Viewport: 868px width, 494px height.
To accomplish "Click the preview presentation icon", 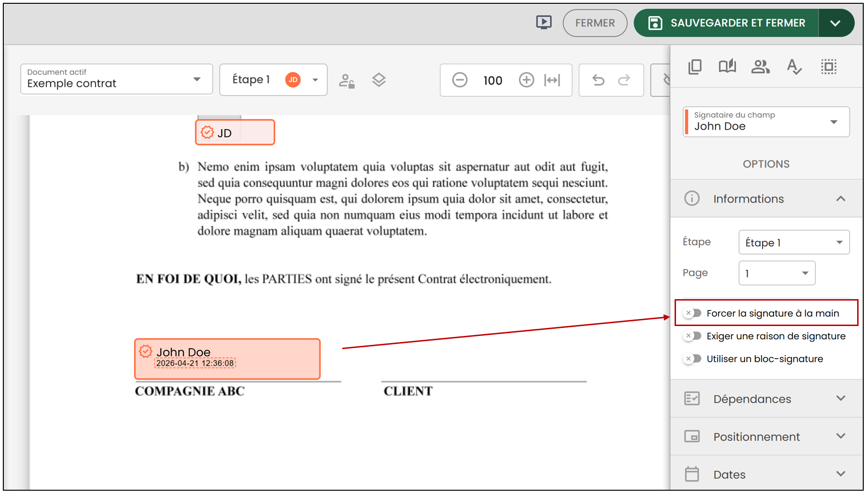I will click(543, 22).
